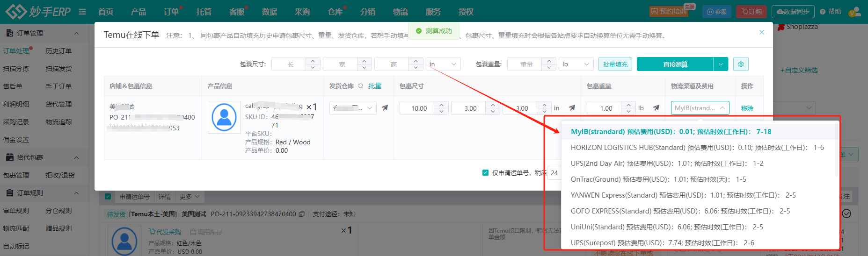868x256 pixels.
Task: Open the 更多 dropdown in the background toolbar
Action: coord(190,197)
